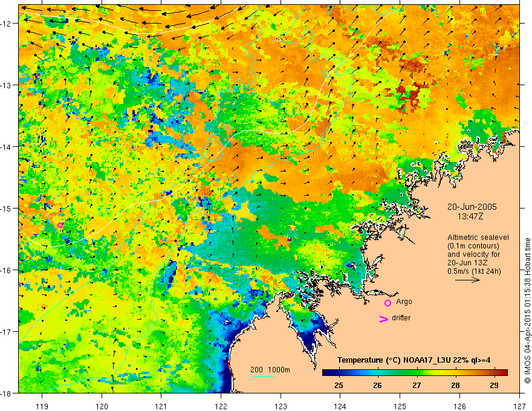The height and width of the screenshot is (411, 532).
Task: Click longitude axis label '120'
Action: click(x=102, y=406)
